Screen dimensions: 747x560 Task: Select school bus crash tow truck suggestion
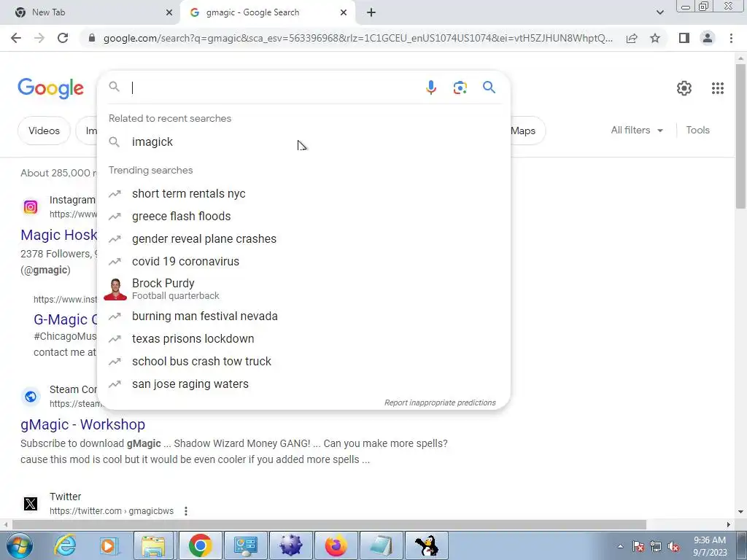[303, 362]
